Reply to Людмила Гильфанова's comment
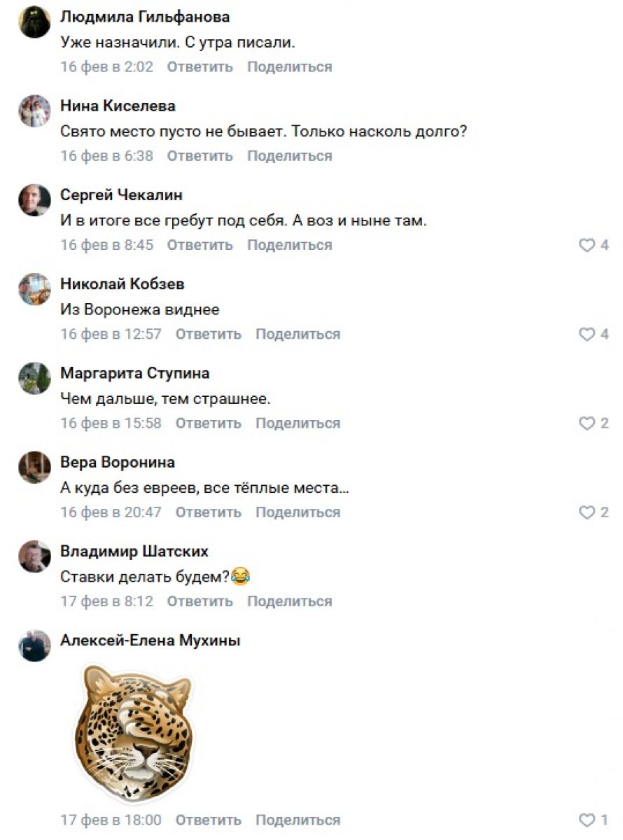623x840 pixels. 199,67
